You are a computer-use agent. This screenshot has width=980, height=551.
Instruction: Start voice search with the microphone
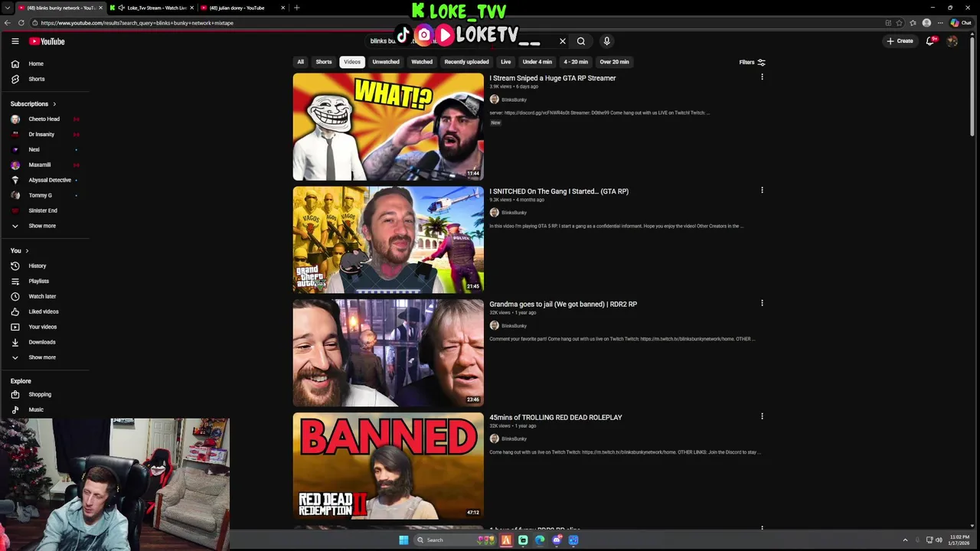click(x=606, y=41)
